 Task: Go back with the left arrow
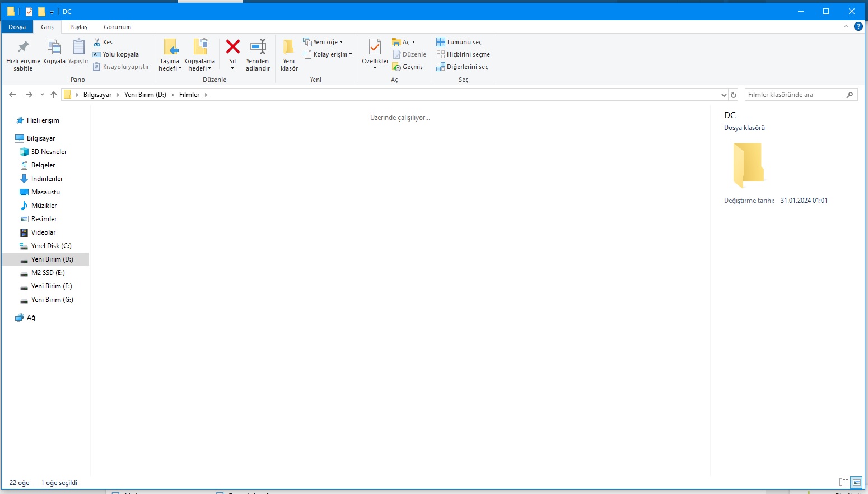point(12,95)
